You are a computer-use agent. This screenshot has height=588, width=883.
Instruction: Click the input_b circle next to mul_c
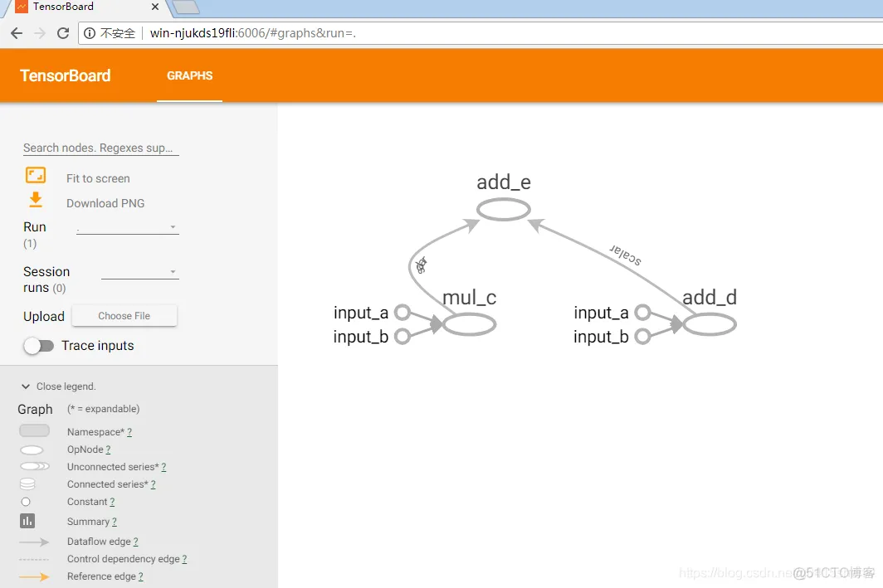(x=402, y=337)
